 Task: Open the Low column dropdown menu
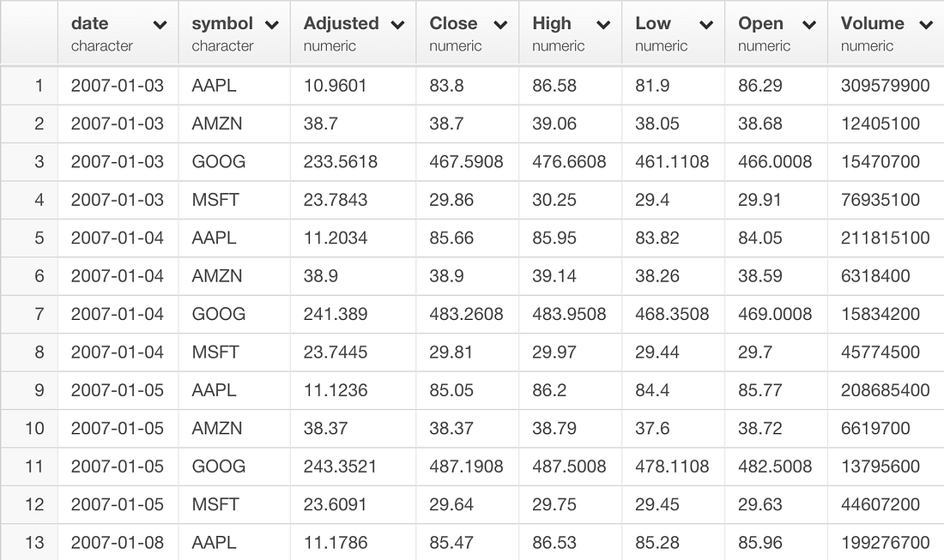click(705, 24)
